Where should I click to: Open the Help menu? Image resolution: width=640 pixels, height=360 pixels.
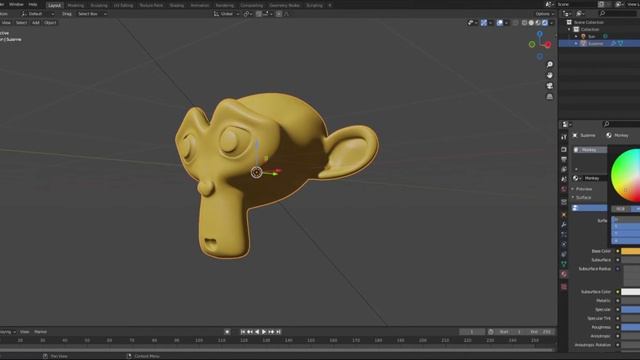(x=33, y=4)
